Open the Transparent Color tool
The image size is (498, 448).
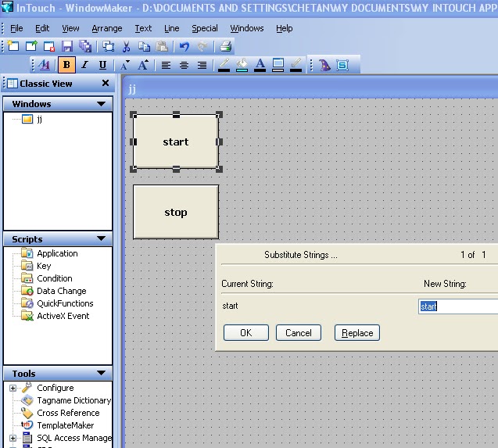point(296,65)
